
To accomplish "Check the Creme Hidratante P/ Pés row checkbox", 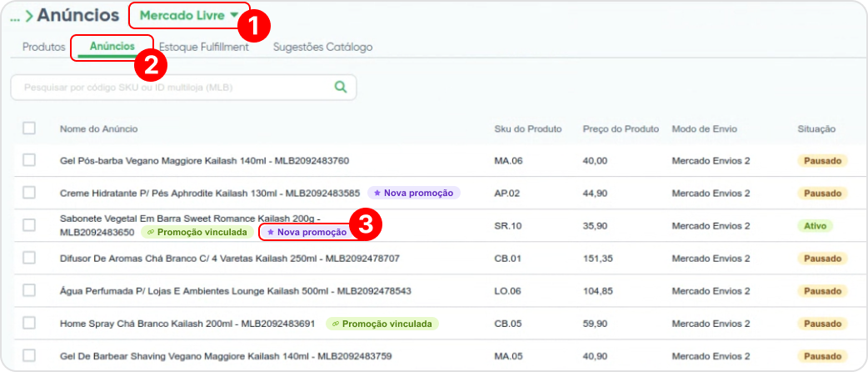I will click(x=29, y=193).
